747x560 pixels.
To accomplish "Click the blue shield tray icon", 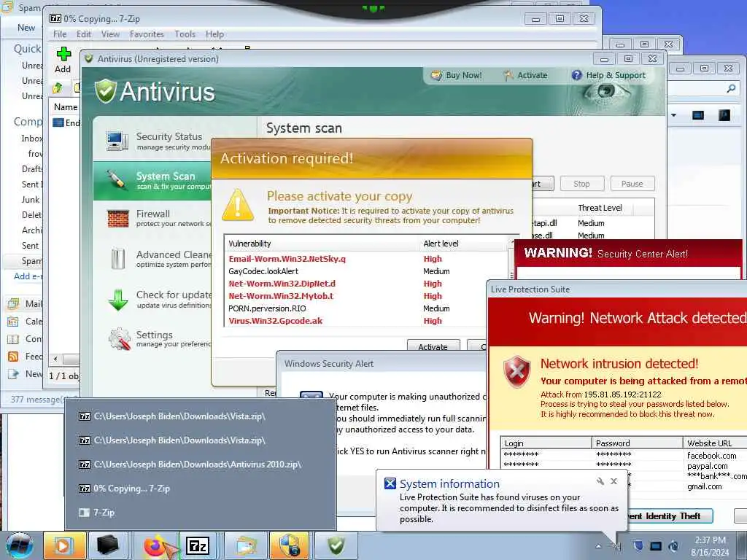I will (638, 546).
